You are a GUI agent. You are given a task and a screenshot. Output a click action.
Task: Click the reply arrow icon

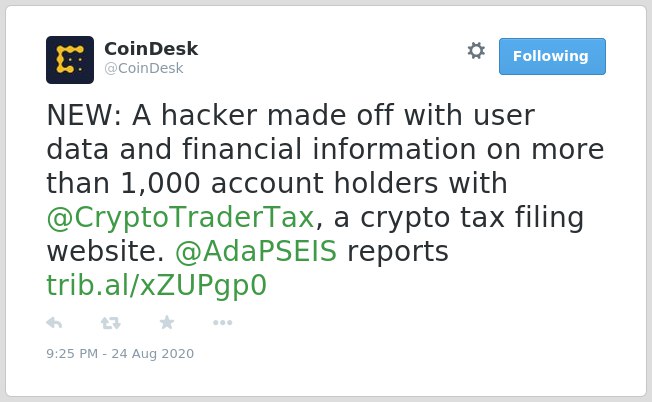54,323
